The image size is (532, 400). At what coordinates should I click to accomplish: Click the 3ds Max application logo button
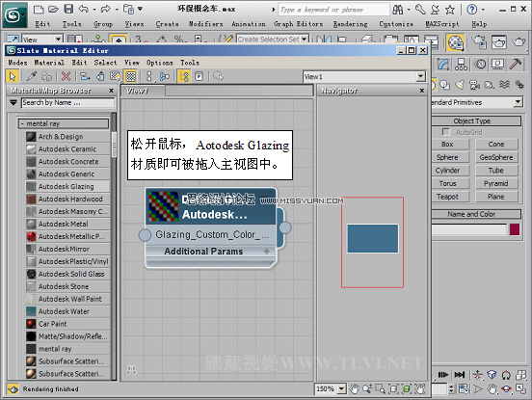coord(14,14)
